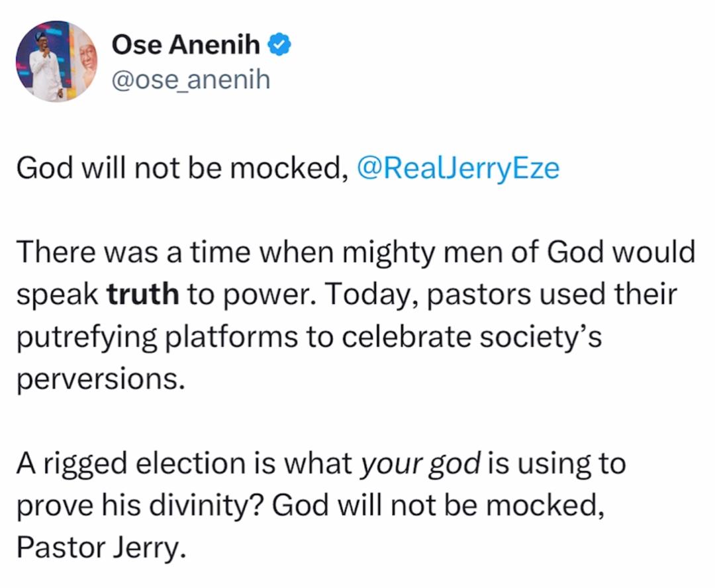Open Ose Anenih's profile picture
The image size is (715, 588).
point(56,61)
